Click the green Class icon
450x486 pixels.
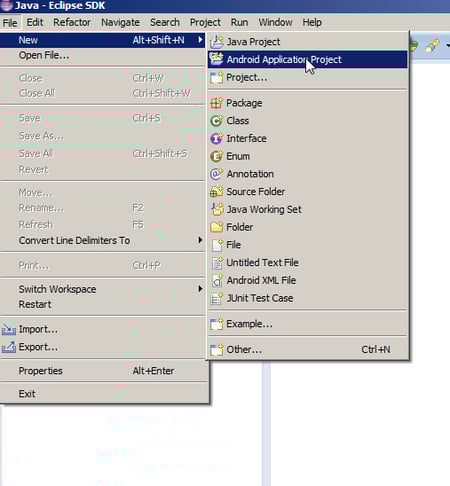click(x=217, y=121)
